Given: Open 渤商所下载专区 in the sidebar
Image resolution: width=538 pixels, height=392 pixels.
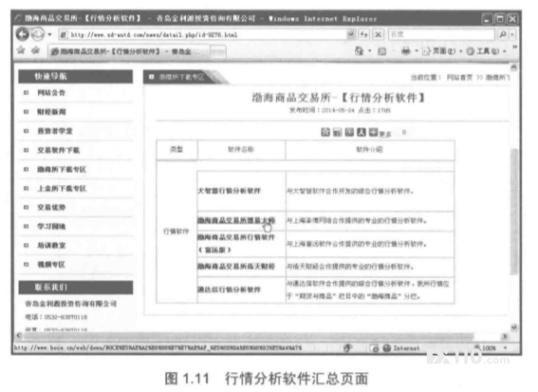Looking at the screenshot, I should tap(62, 169).
